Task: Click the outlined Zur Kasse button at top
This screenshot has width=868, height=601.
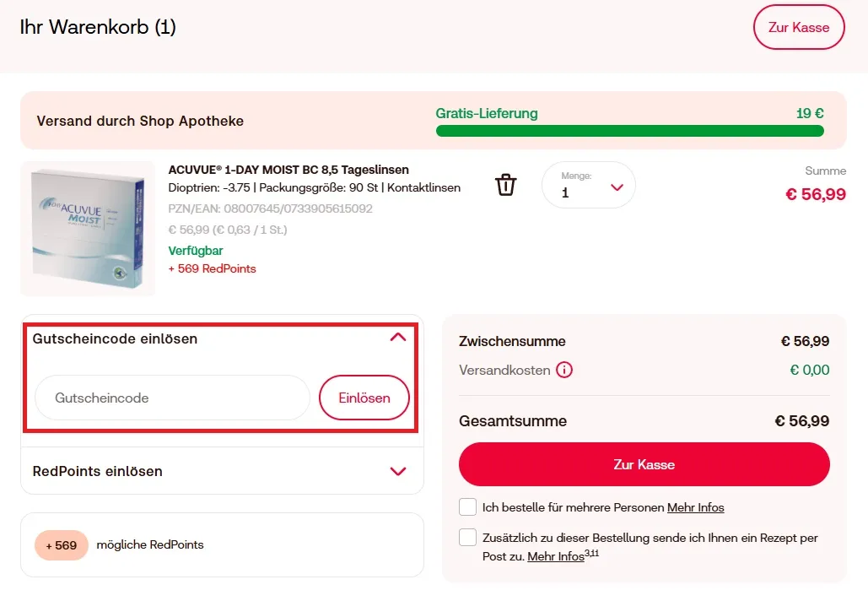Action: [x=798, y=27]
